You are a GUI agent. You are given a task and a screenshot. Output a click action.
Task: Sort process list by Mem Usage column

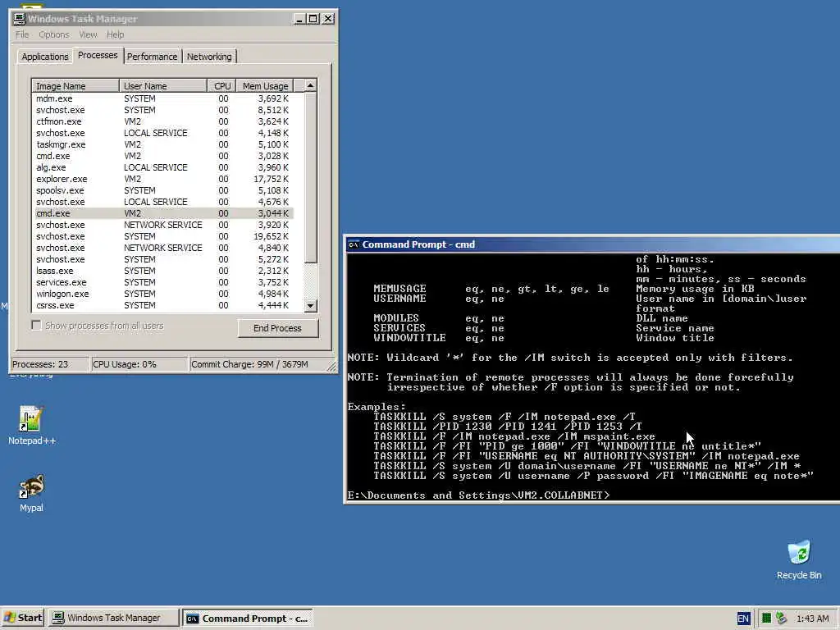pyautogui.click(x=265, y=85)
